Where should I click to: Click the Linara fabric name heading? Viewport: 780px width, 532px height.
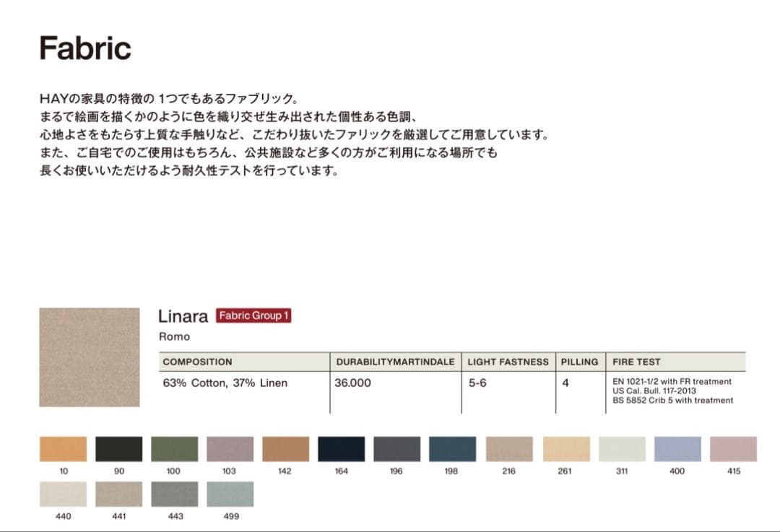click(x=183, y=316)
